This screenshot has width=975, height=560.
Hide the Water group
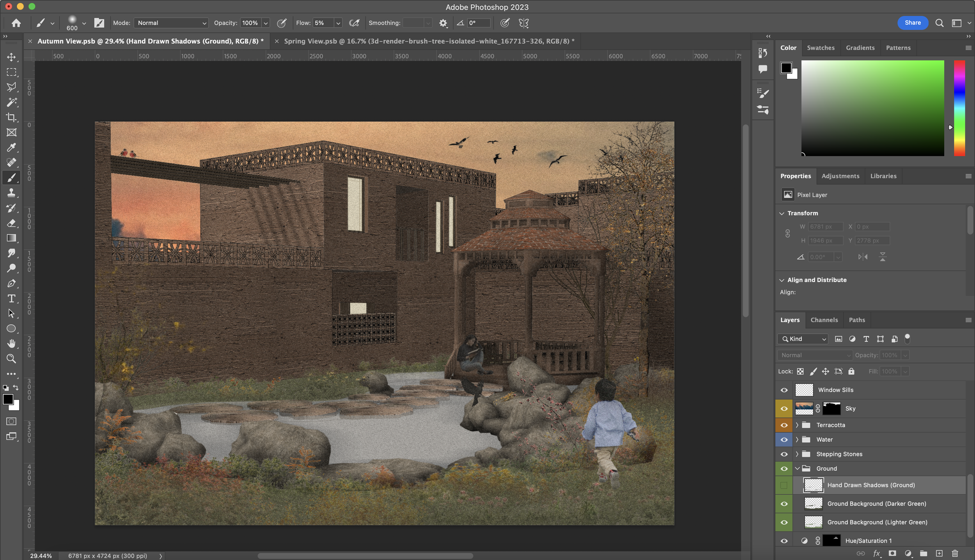coord(784,439)
